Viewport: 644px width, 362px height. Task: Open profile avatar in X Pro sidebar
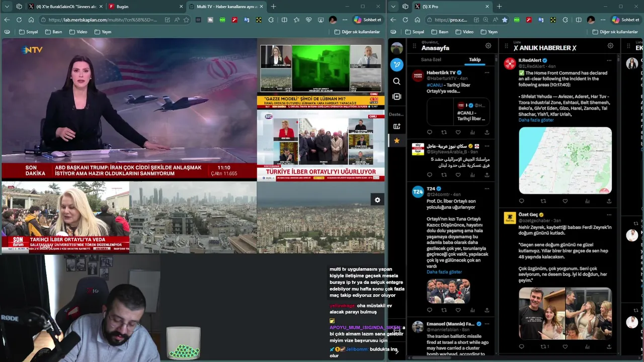pos(397,48)
